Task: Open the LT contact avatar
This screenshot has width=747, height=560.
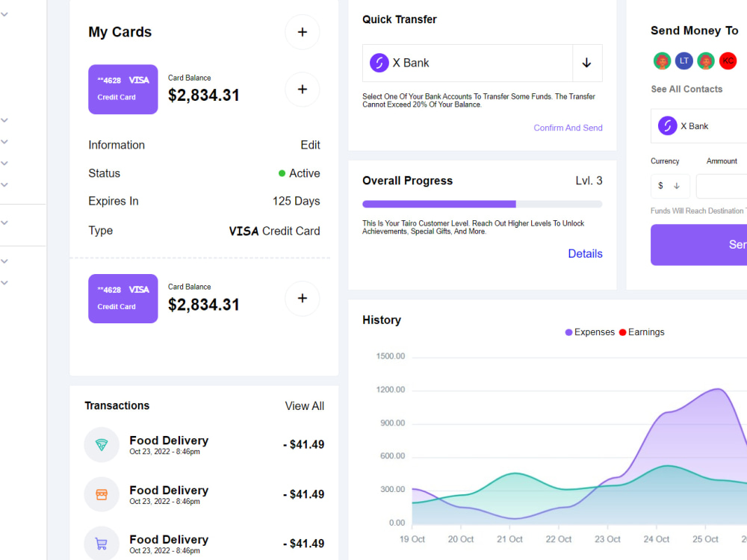Action: point(684,60)
